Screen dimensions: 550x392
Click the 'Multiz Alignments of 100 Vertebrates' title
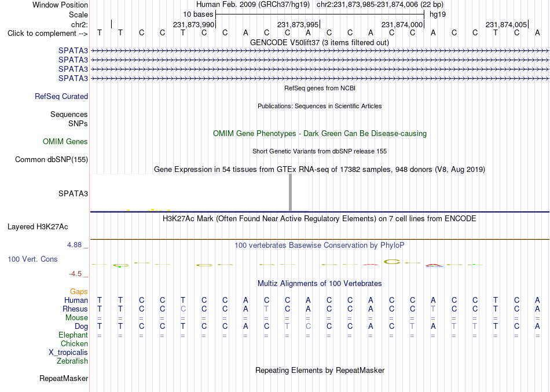point(320,284)
